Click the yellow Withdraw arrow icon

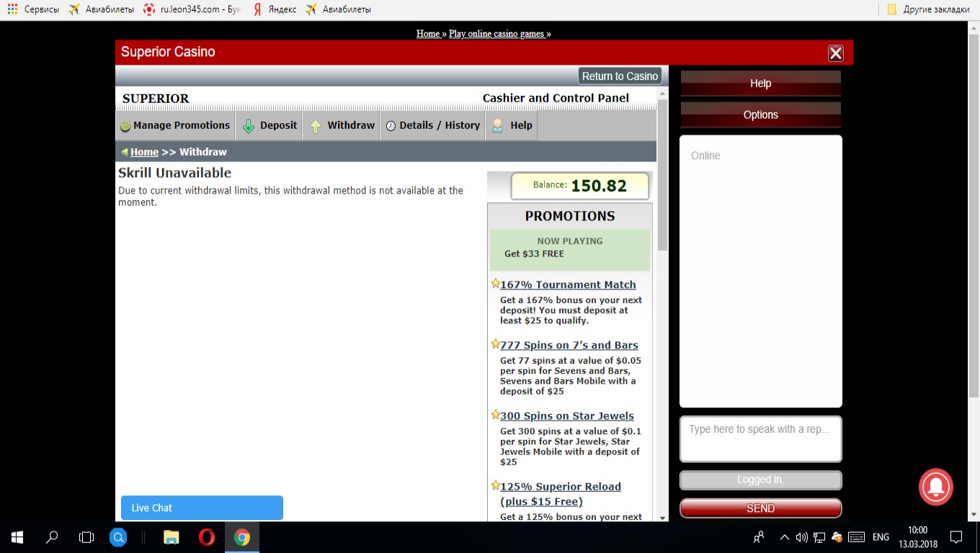pos(316,126)
